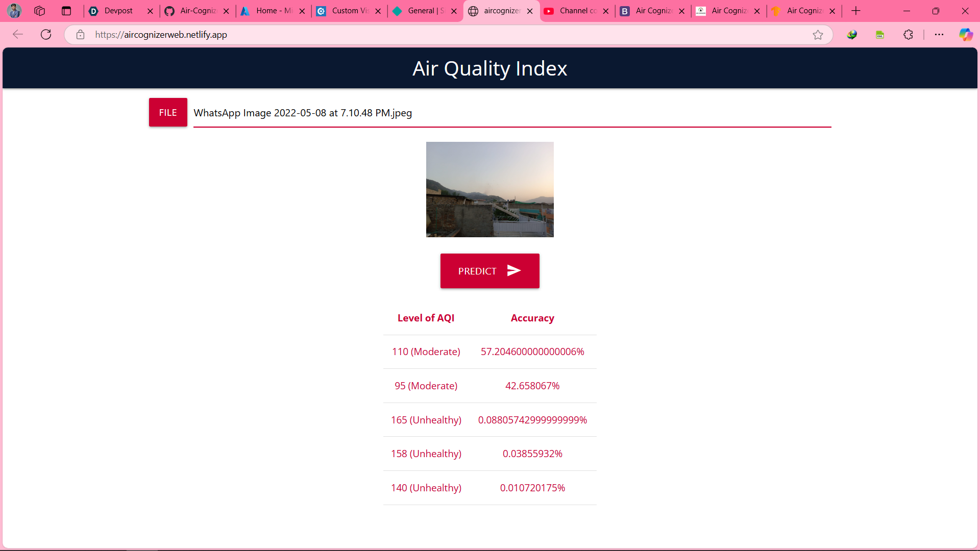The height and width of the screenshot is (551, 980).
Task: Click the uploaded sky photo preview
Action: point(489,189)
